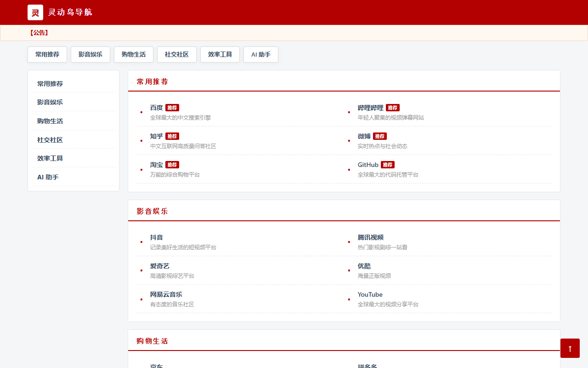
Task: Click description 全球最大的中文搜索引擎
Action: [181, 118]
